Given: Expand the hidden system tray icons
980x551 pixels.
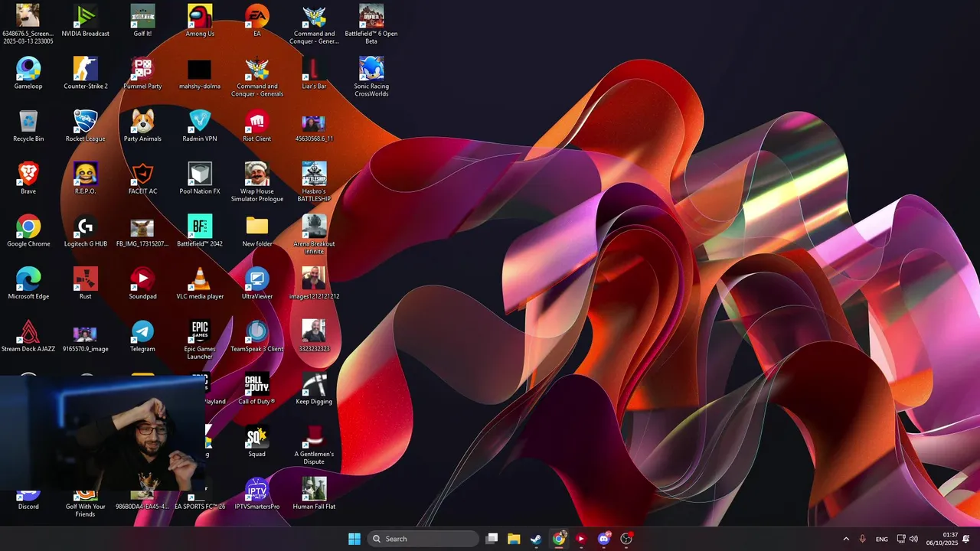Looking at the screenshot, I should point(846,539).
